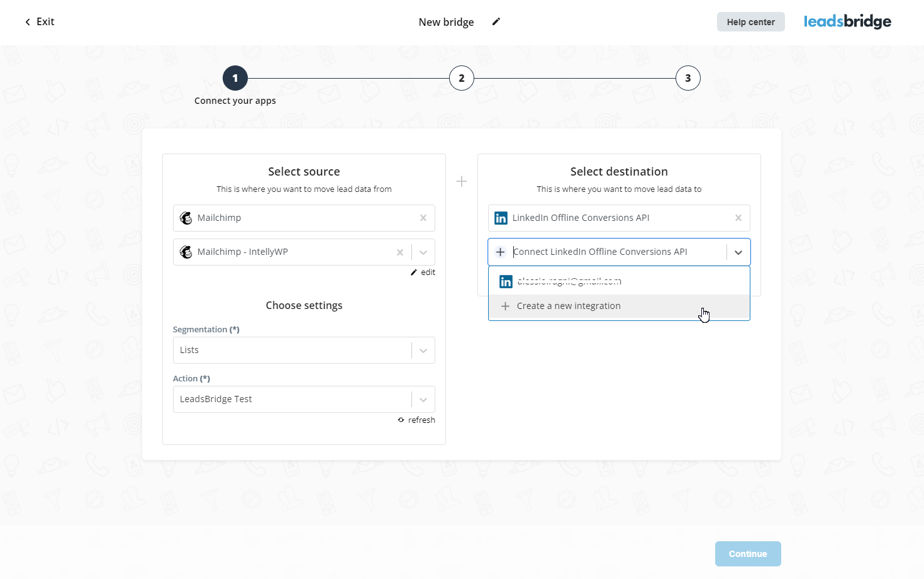Click the 'Choose settings' heading
Image resolution: width=924 pixels, height=579 pixels.
[x=304, y=305]
